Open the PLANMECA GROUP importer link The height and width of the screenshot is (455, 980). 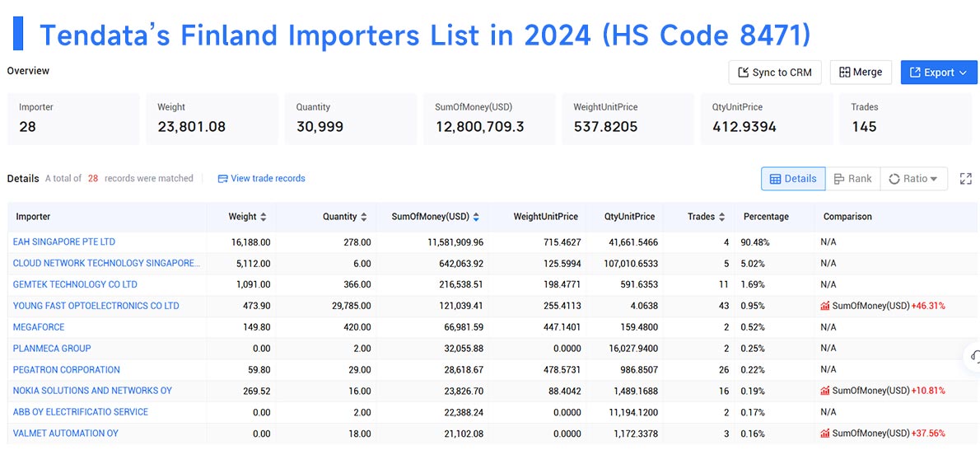pos(52,348)
